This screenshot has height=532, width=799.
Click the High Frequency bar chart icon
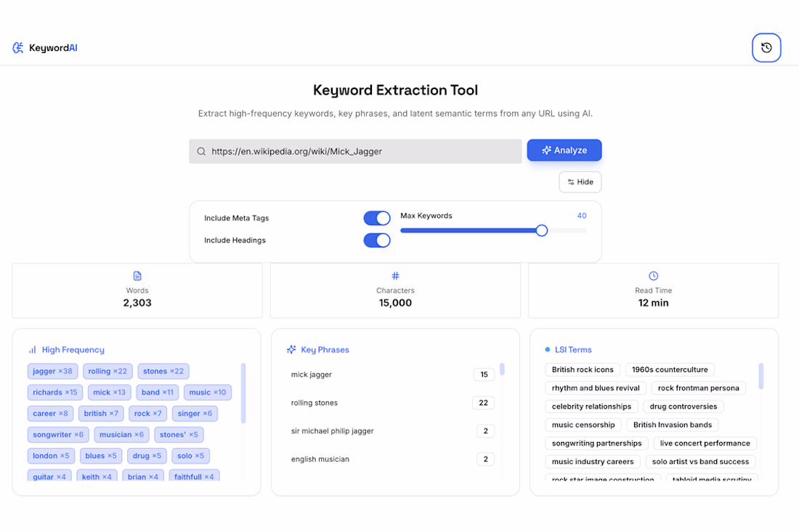33,350
